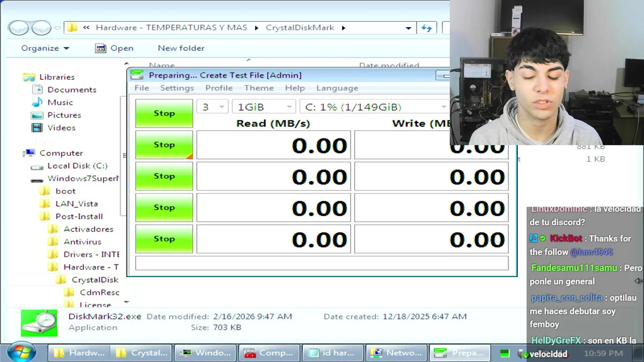Click the CrystalDiskMark title bar icon
This screenshot has height=362, width=644.
137,75
